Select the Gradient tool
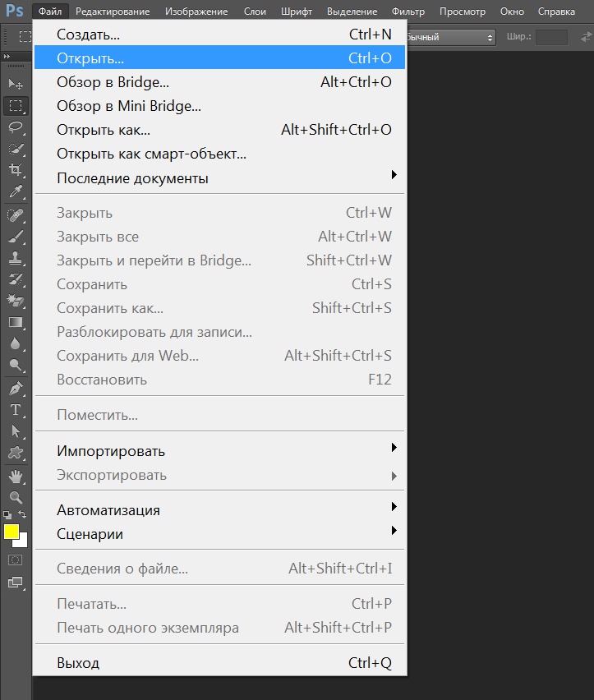594x700 pixels. click(15, 322)
